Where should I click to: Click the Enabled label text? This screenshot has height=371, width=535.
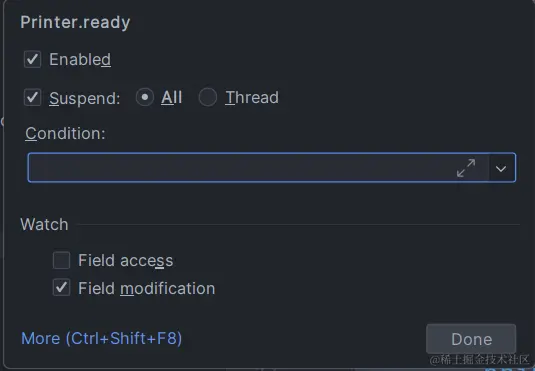(x=80, y=59)
